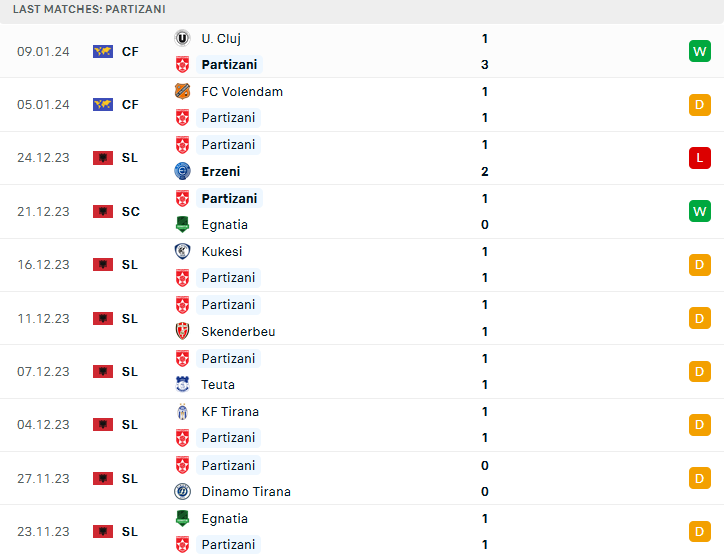
Task: Open the Partizani link under U. Cluj
Action: tap(229, 64)
